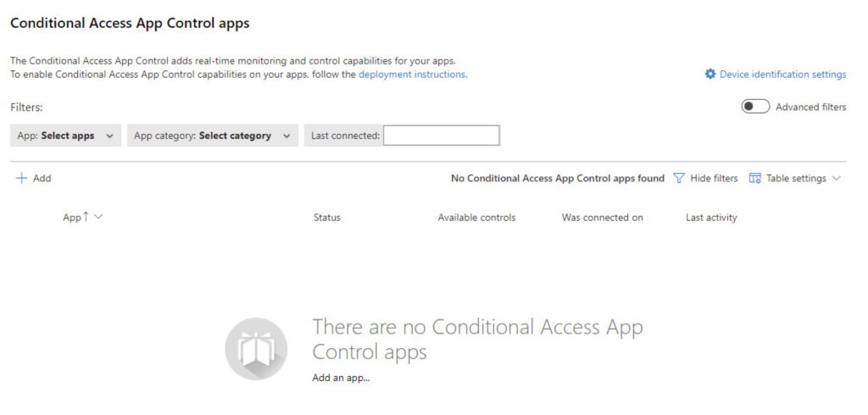Click the sort ascending arrow beside App
This screenshot has width=868, height=415.
pos(86,218)
